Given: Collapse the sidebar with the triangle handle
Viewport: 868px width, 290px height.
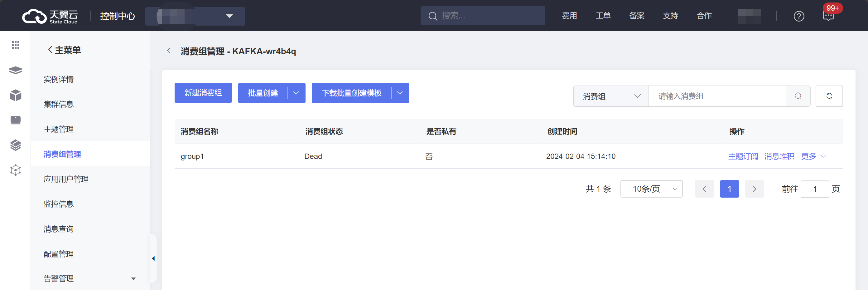Looking at the screenshot, I should point(153,259).
